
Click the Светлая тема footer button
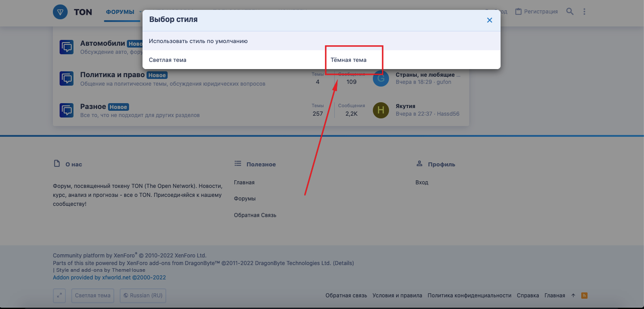click(93, 296)
